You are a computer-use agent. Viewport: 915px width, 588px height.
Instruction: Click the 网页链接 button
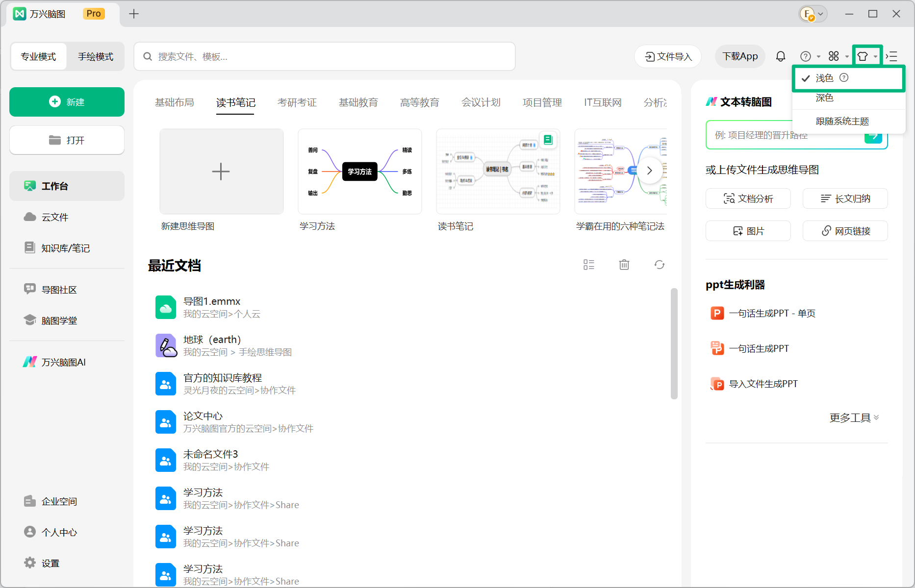[x=845, y=231]
